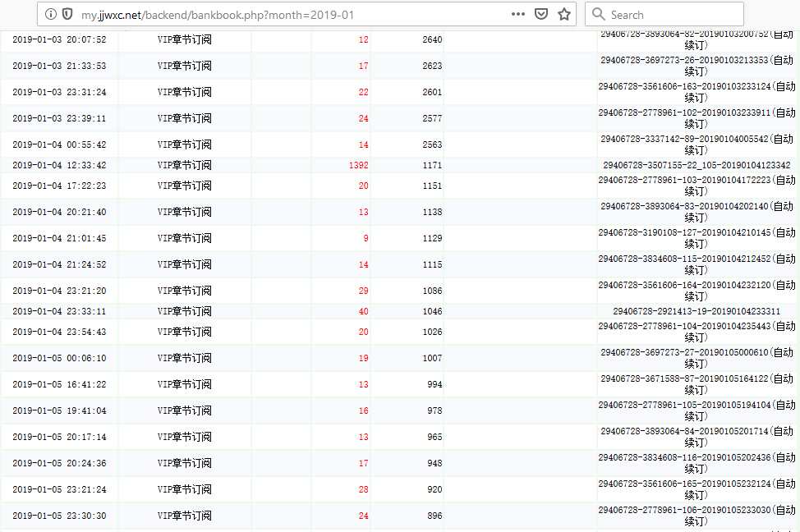The width and height of the screenshot is (800, 532).
Task: Click the balance value 1046
Action: click(432, 311)
